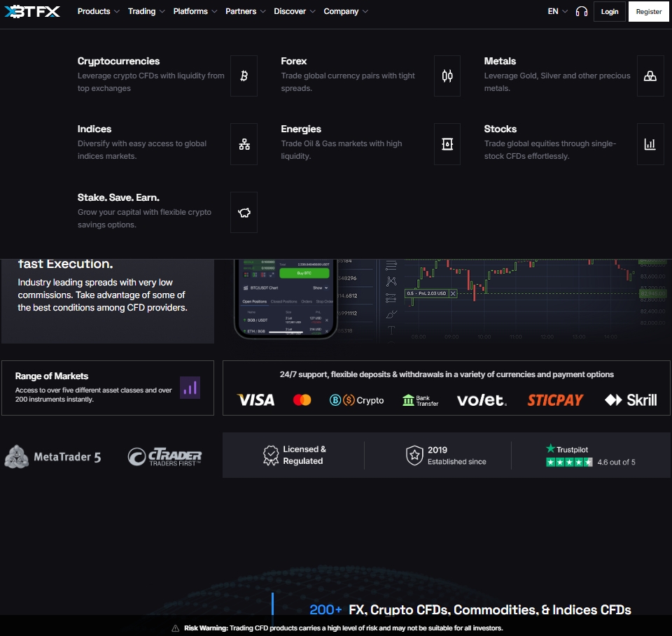672x636 pixels.
Task: Click the Range of Markets card
Action: pyautogui.click(x=108, y=388)
